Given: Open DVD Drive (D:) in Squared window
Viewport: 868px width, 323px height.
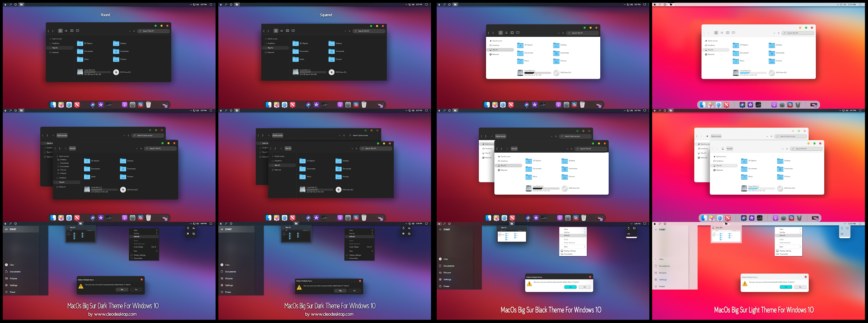Looking at the screenshot, I should tap(332, 72).
